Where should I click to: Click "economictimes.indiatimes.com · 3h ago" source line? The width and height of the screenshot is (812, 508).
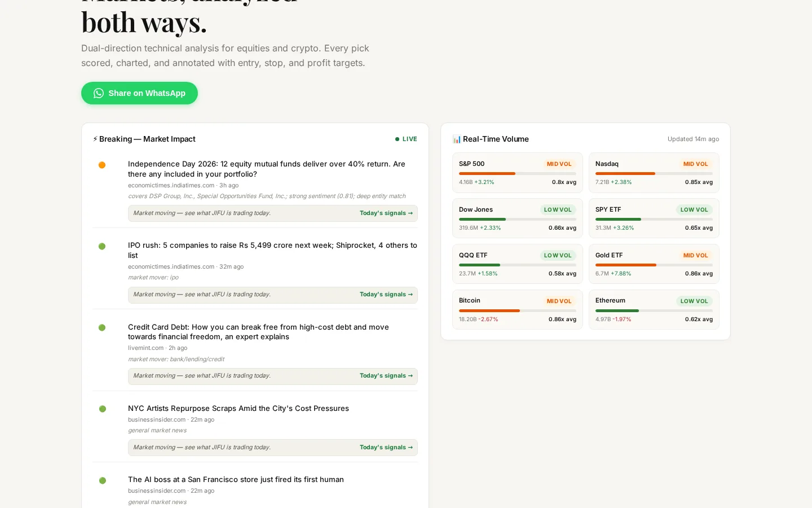[x=183, y=185]
